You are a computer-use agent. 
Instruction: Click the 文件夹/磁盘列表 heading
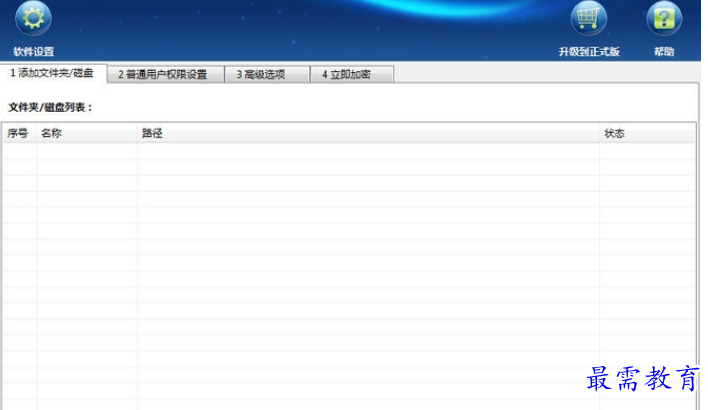51,107
